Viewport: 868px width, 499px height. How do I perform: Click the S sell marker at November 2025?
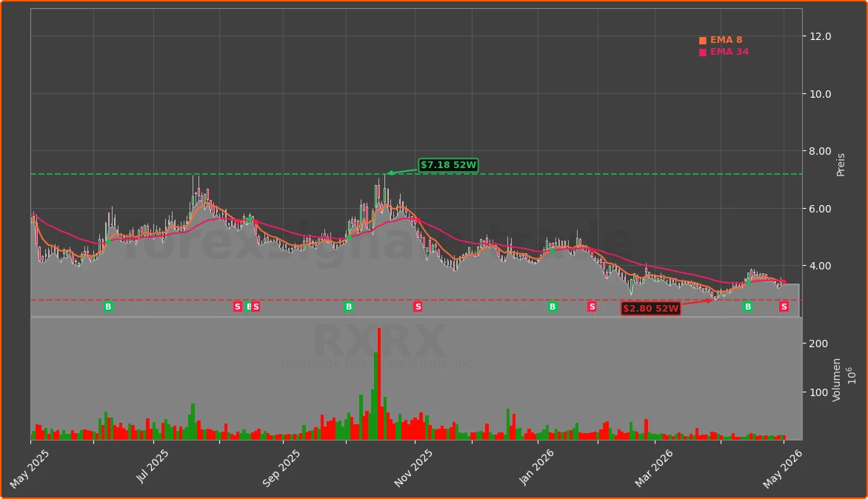pos(418,307)
